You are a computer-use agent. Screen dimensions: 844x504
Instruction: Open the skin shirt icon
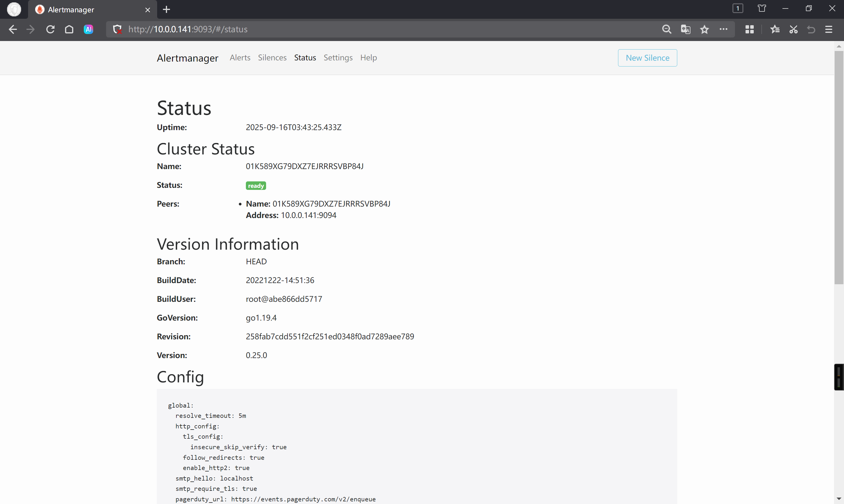(x=762, y=8)
